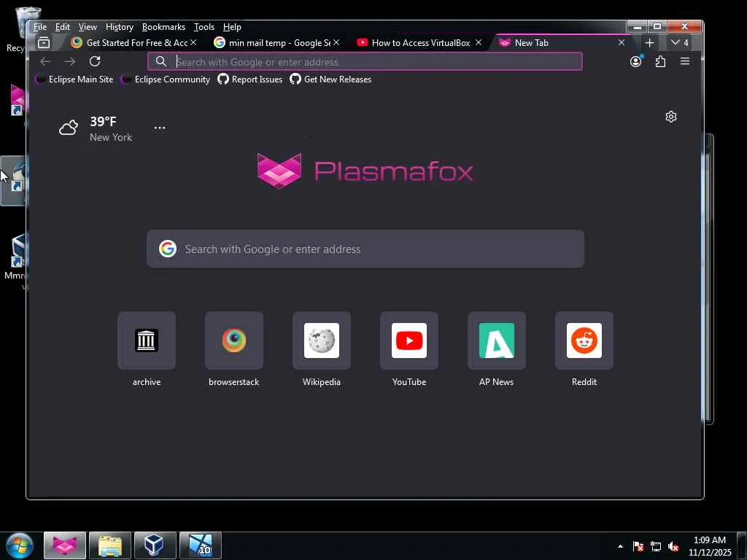Screen dimensions: 747x560
Task: Open a new tab with plus button
Action: [649, 43]
